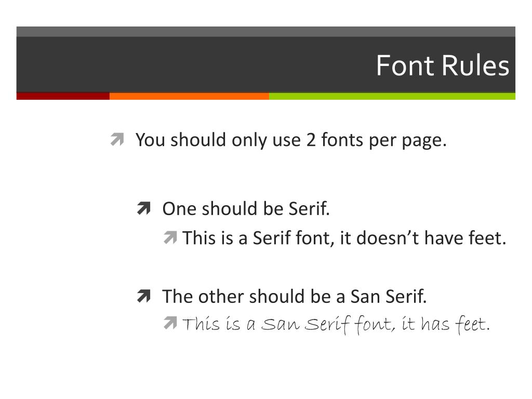Click gray arrow bullet before handwritten San Serif line
Image resolution: width=532 pixels, height=399 pixels.
(170, 323)
